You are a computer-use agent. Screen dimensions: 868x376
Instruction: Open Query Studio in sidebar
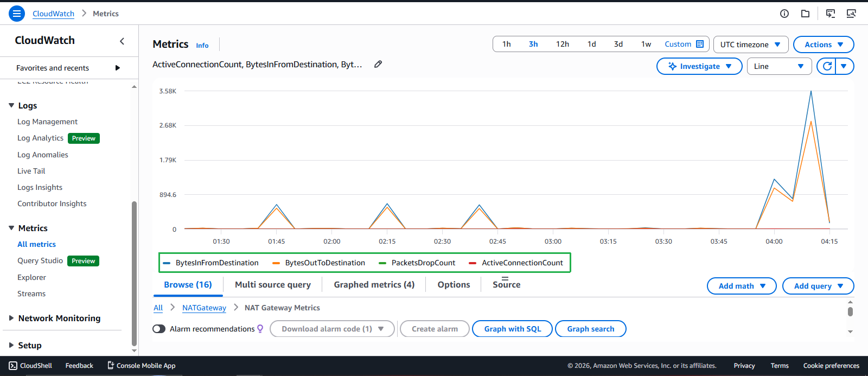pos(40,260)
